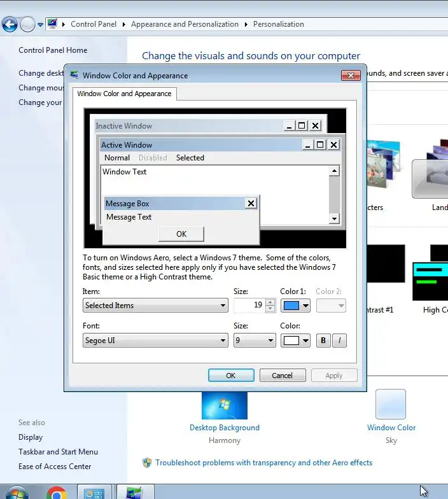This screenshot has width=448, height=499.
Task: Click the item Size field showing 19
Action: tap(249, 306)
